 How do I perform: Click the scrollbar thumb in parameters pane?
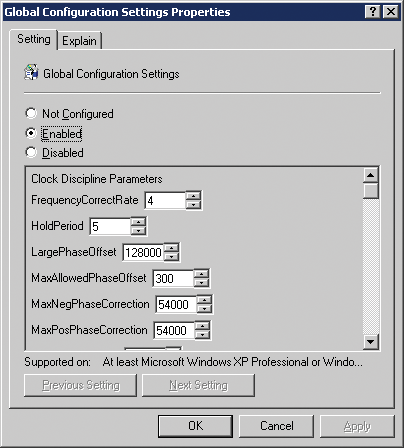(371, 191)
